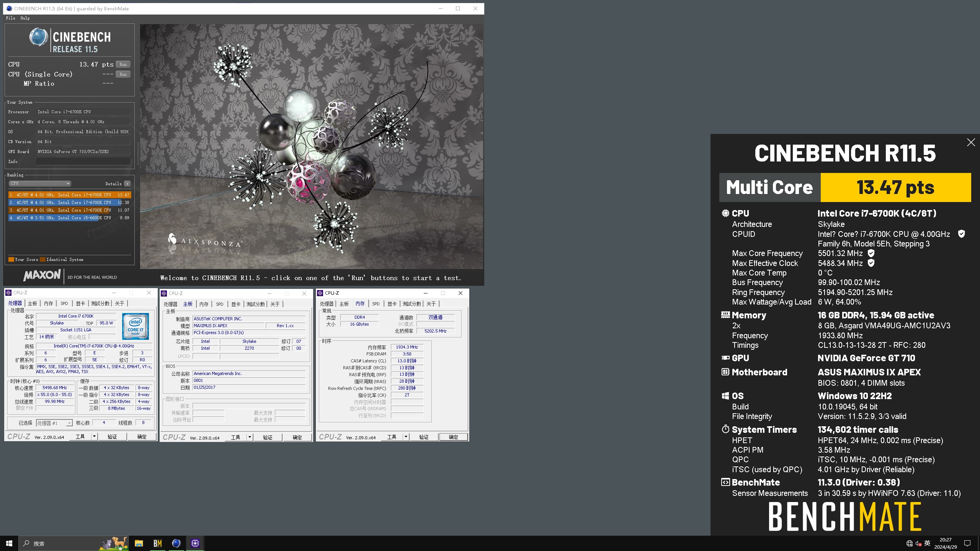Click title icon of first CPU-Z window

click(x=8, y=293)
